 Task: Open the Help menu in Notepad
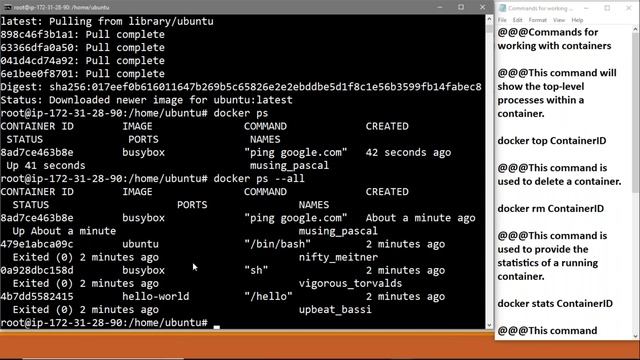pos(577,20)
